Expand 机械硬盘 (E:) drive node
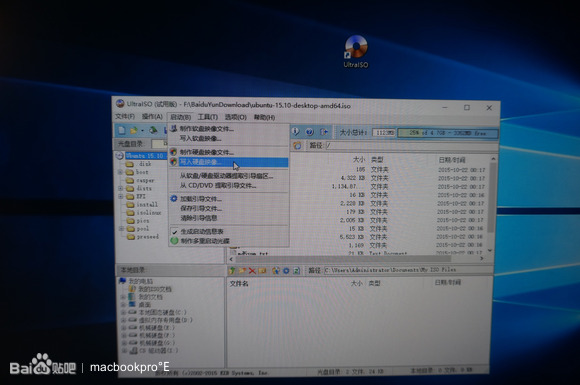This screenshot has width=580, height=385. click(124, 328)
